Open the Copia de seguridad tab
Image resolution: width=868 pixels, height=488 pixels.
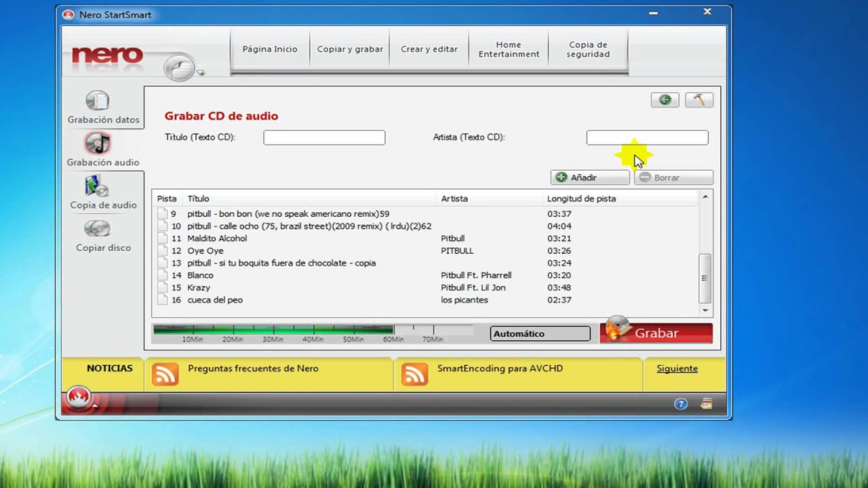pos(588,49)
